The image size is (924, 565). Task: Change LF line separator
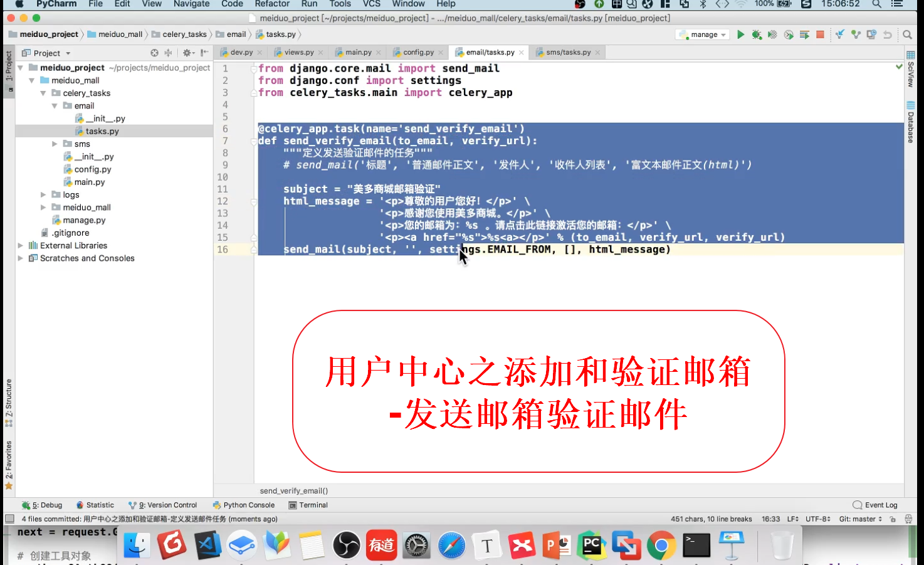click(793, 519)
